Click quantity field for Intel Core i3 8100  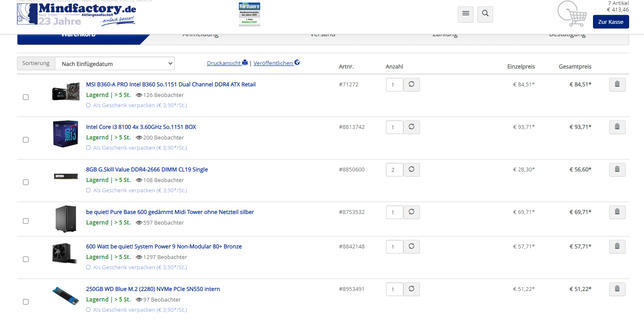394,127
